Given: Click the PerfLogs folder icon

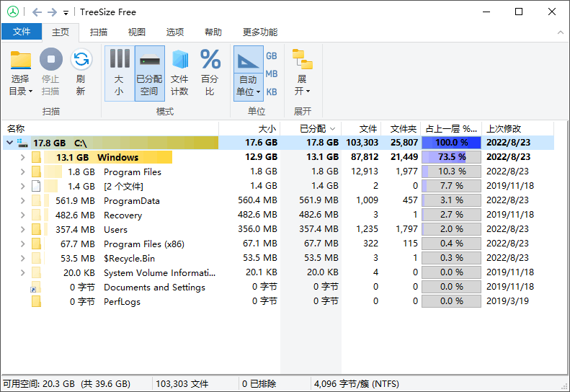Looking at the screenshot, I should pos(36,301).
